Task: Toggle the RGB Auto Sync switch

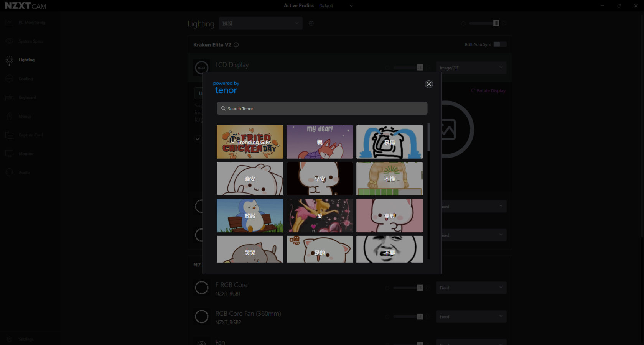Action: [499, 44]
